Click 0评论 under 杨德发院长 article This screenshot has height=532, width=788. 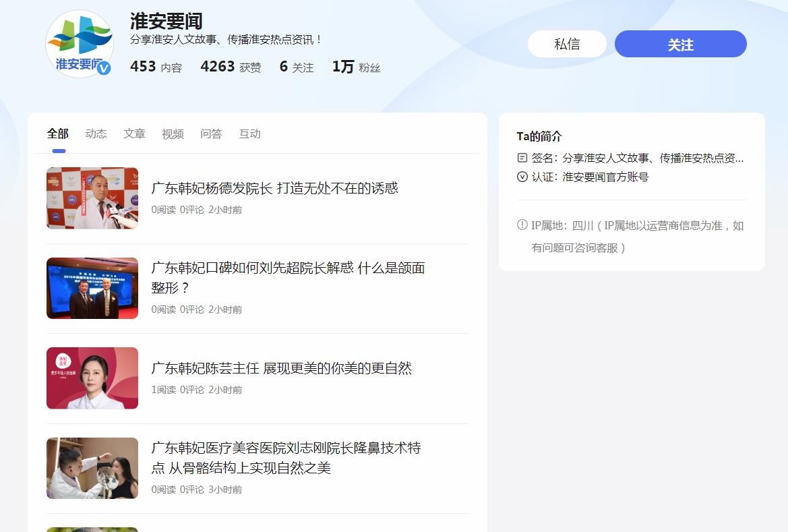(192, 210)
